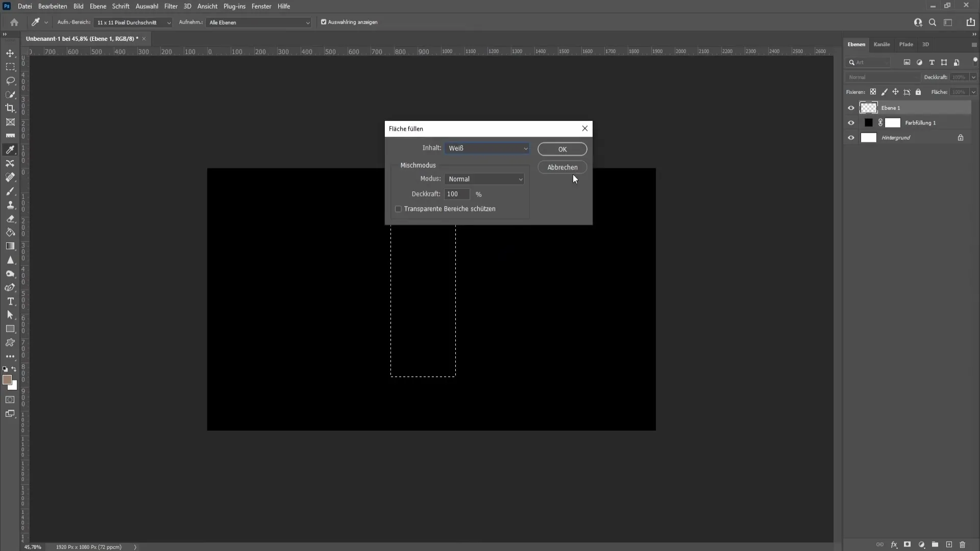The image size is (980, 551).
Task: Select the Crop tool
Action: tap(10, 108)
